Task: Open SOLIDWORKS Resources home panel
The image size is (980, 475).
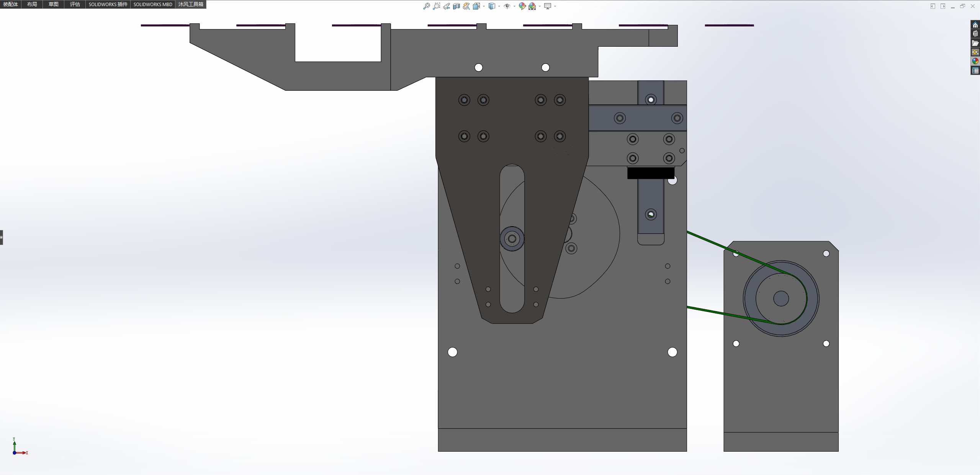Action: pyautogui.click(x=975, y=25)
